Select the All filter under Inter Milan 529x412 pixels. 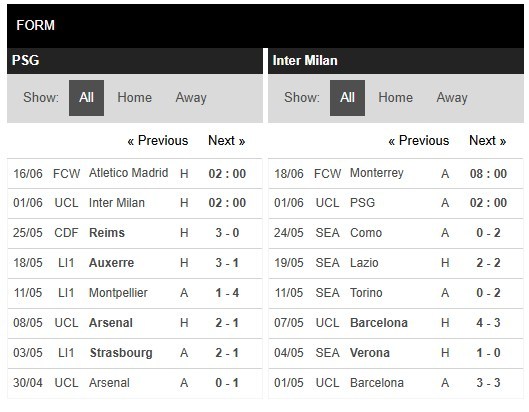pyautogui.click(x=347, y=98)
